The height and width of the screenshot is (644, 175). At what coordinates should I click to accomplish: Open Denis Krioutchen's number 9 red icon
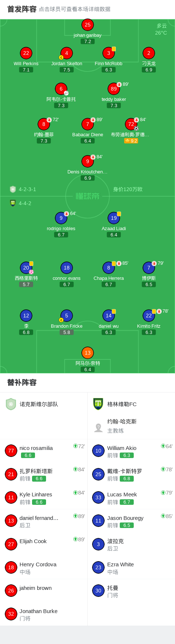[88, 161]
